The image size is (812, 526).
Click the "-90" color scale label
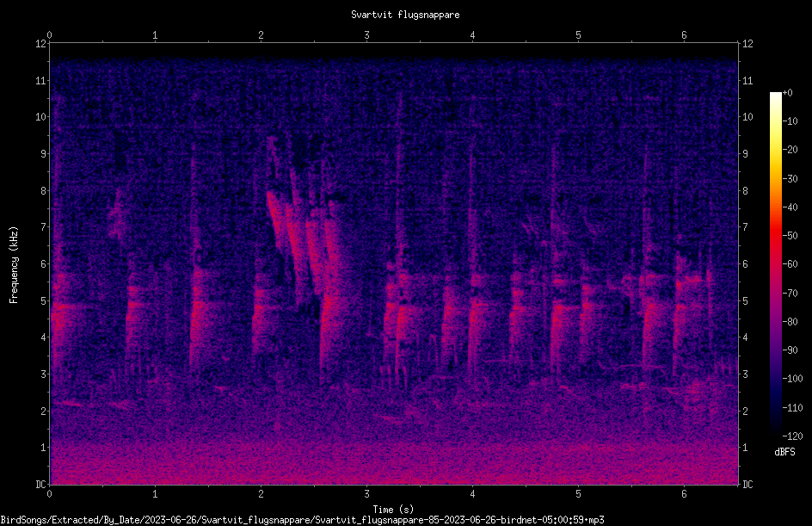click(790, 350)
